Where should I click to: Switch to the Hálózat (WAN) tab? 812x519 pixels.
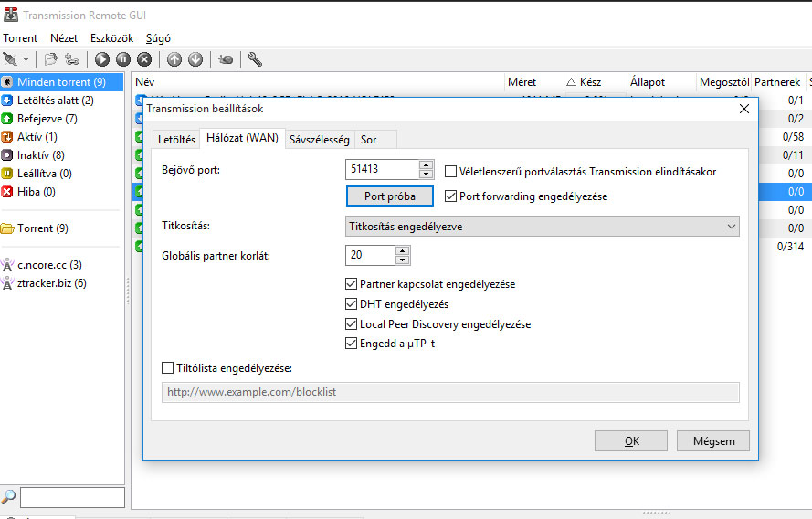pyautogui.click(x=242, y=138)
